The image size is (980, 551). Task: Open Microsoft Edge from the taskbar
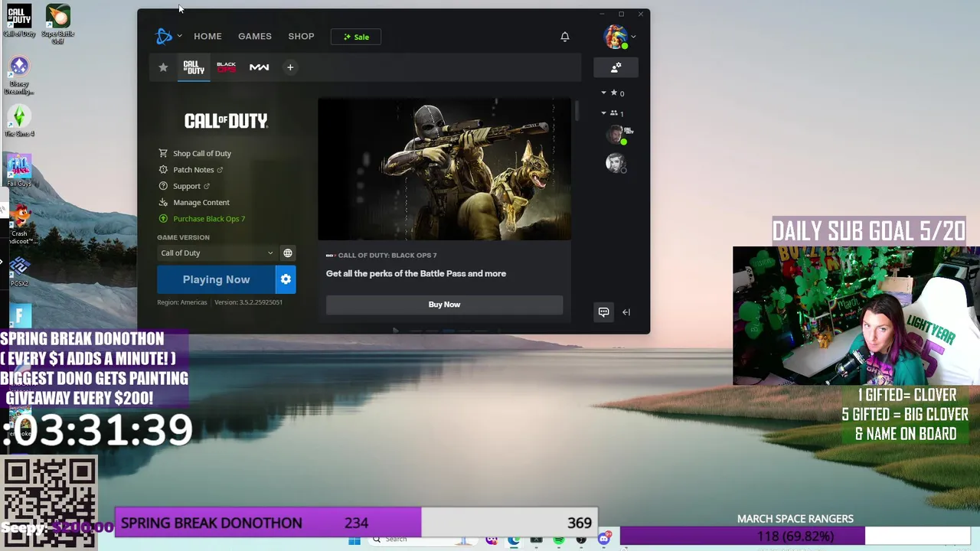pyautogui.click(x=514, y=540)
